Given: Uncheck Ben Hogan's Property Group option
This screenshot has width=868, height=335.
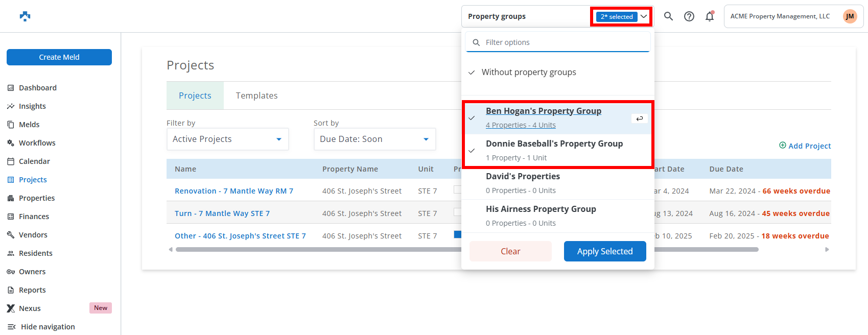Looking at the screenshot, I should (544, 118).
